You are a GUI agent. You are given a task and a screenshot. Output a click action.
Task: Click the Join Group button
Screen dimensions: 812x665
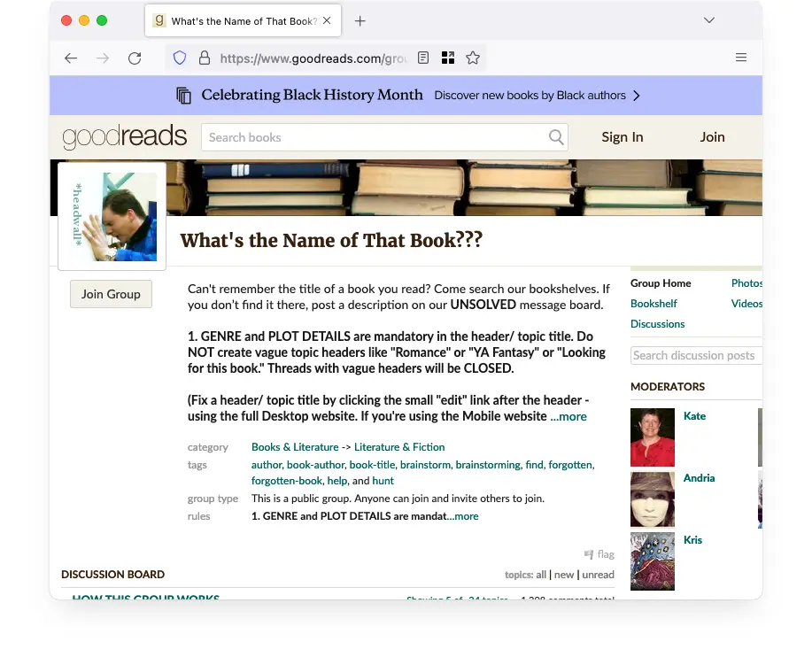tap(111, 294)
